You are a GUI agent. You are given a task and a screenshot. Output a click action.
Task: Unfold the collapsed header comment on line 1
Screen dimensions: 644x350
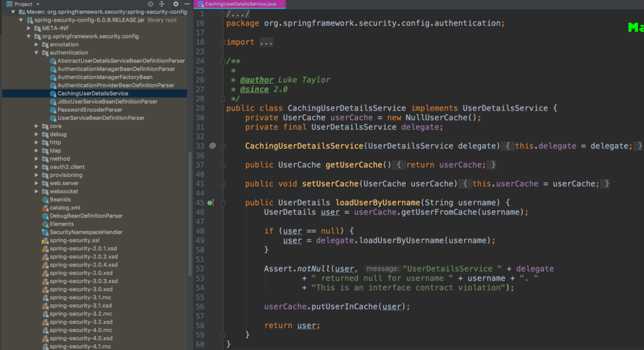[222, 14]
